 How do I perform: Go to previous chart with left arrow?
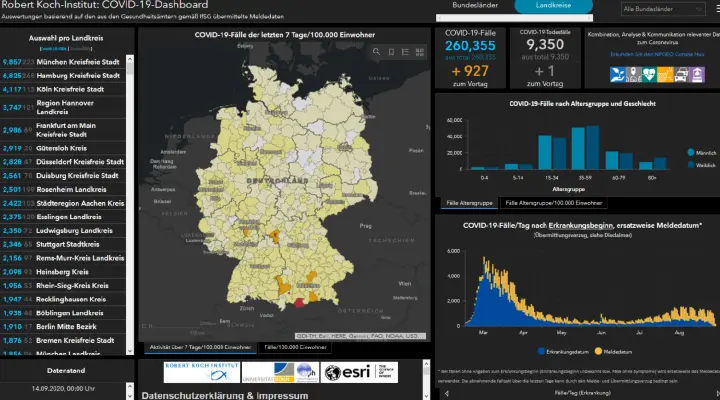(445, 395)
